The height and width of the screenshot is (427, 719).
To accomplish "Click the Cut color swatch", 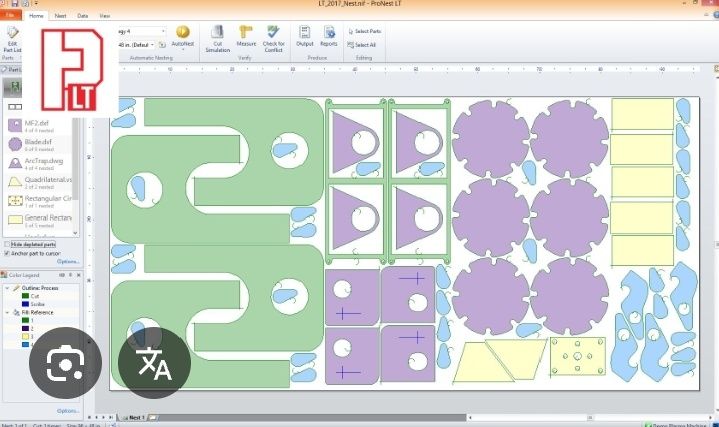I will (25, 296).
